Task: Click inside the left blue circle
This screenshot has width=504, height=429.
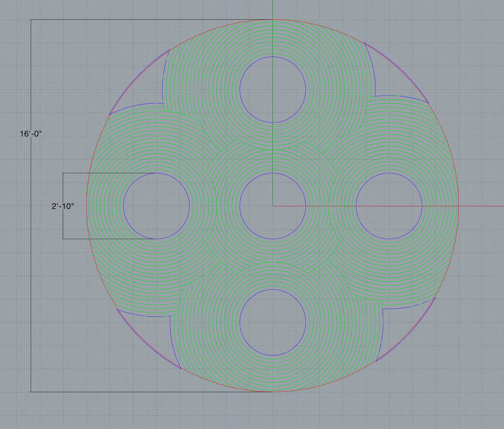Action: 156,206
